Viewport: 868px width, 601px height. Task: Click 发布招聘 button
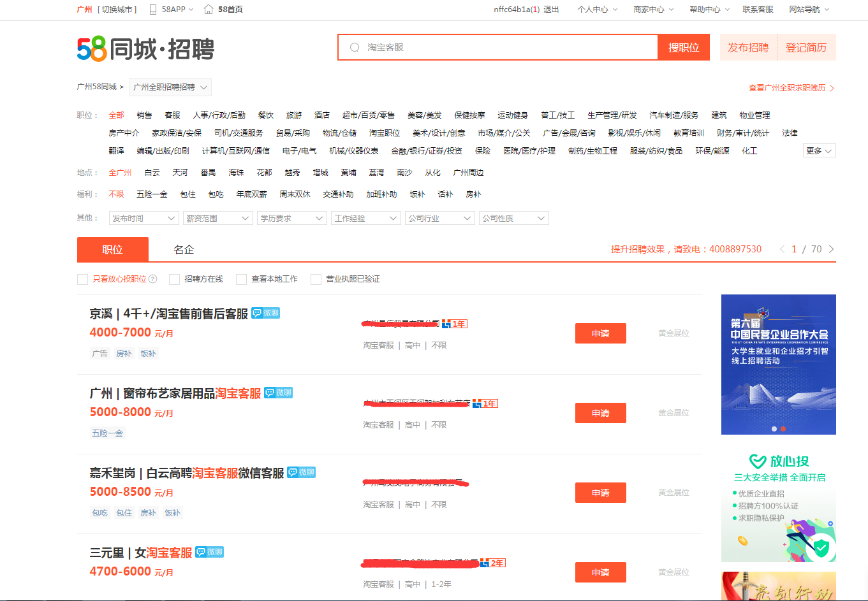749,48
